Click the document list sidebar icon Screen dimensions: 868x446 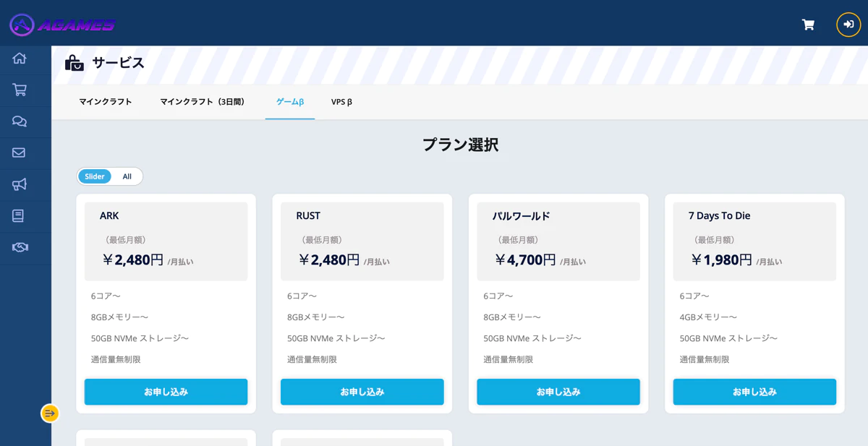[19, 215]
